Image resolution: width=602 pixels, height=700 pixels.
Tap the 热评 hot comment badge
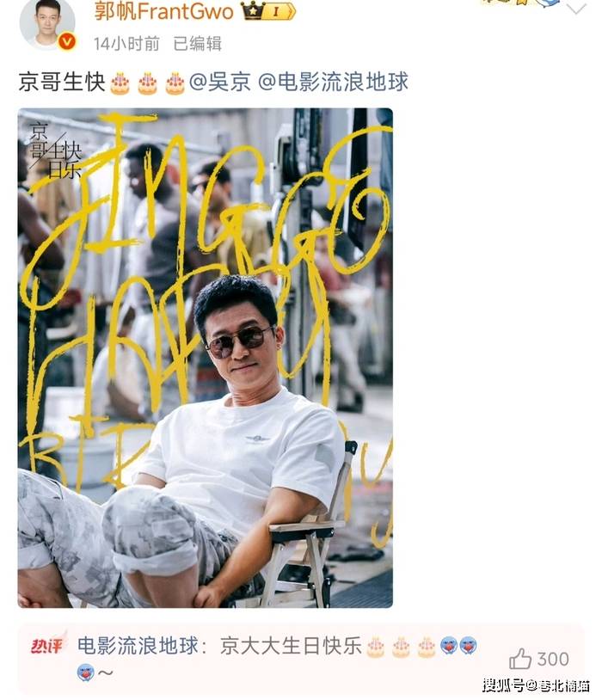pos(48,644)
